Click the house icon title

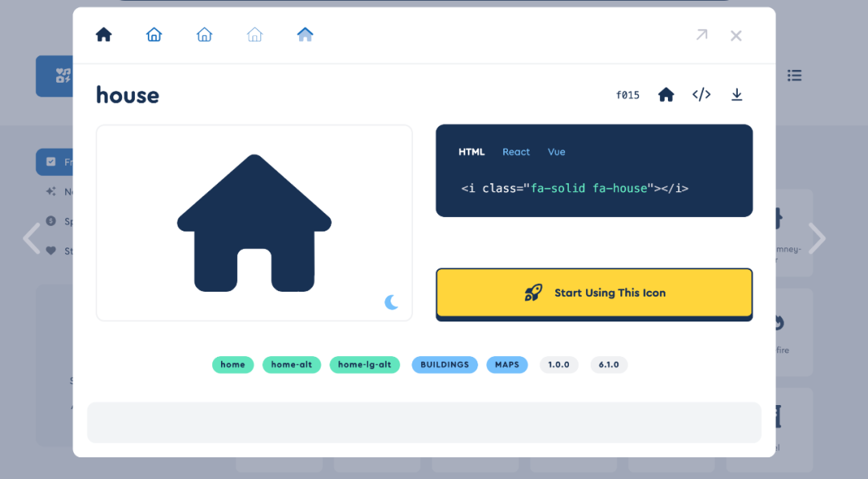127,96
